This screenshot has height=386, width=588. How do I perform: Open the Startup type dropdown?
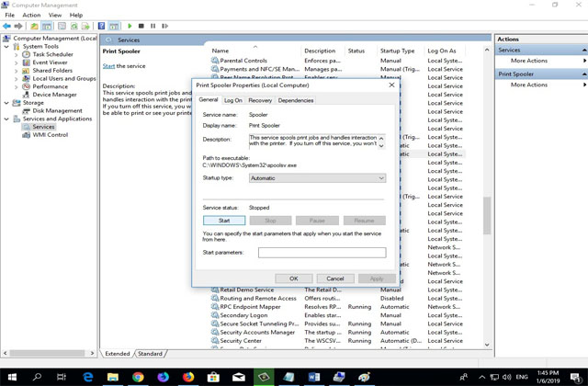317,178
